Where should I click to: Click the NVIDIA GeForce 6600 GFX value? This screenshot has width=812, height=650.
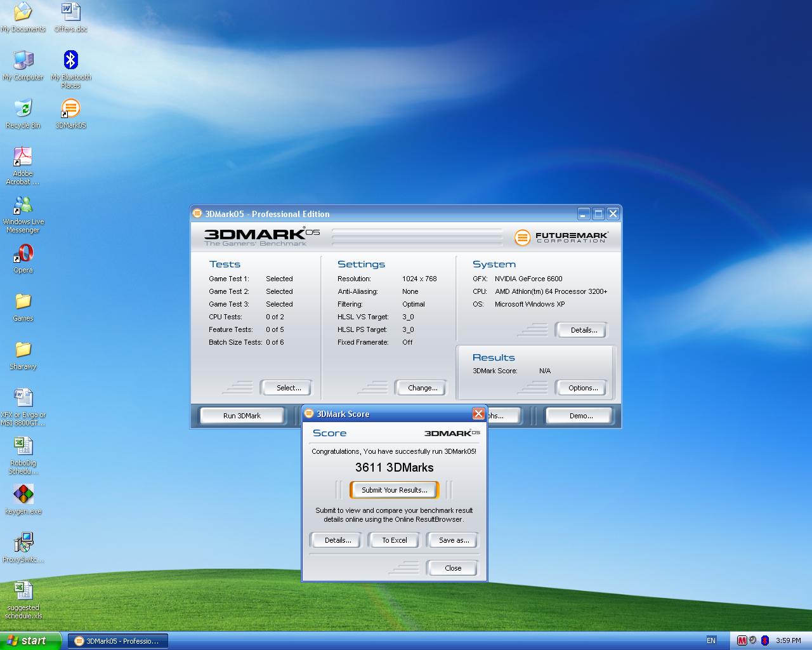click(x=528, y=279)
